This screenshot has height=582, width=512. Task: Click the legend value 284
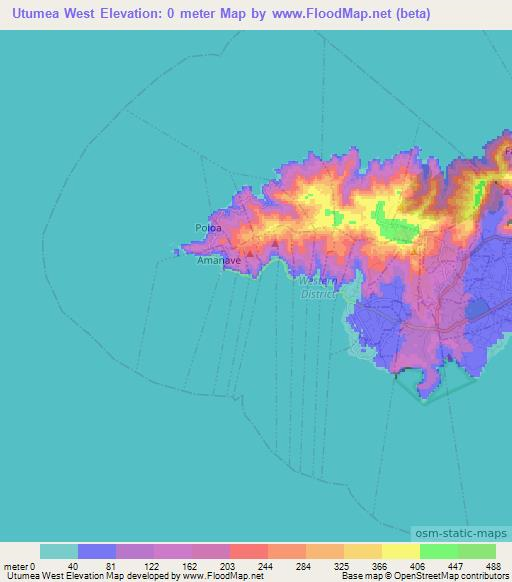(303, 567)
